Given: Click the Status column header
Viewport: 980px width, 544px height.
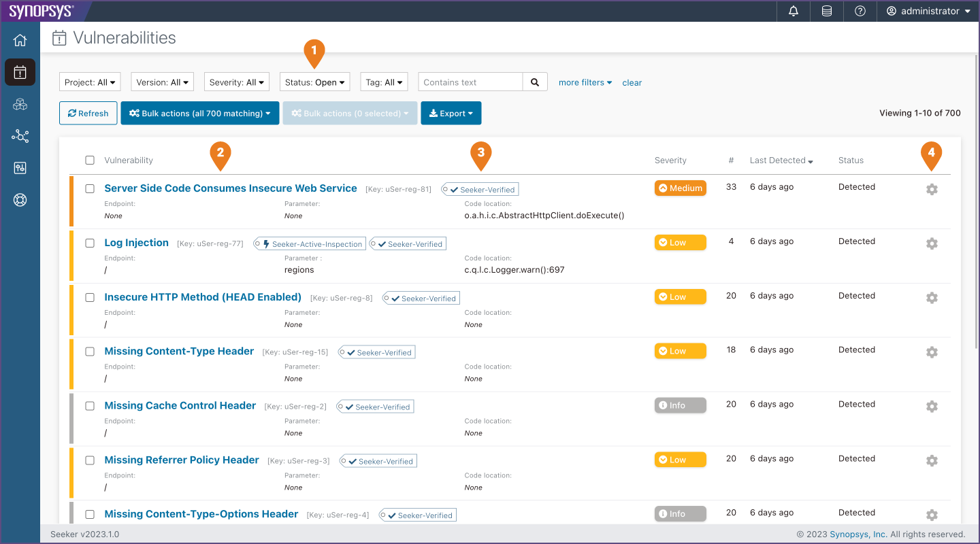Looking at the screenshot, I should (x=851, y=160).
